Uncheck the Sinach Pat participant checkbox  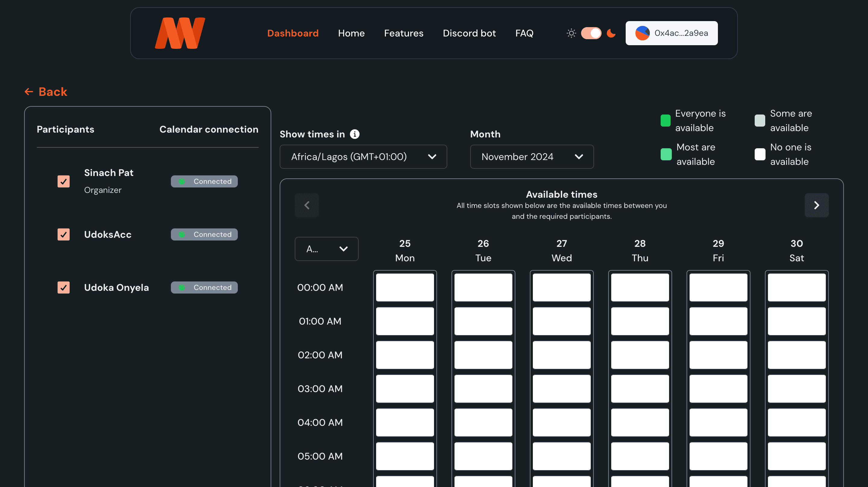click(x=63, y=181)
